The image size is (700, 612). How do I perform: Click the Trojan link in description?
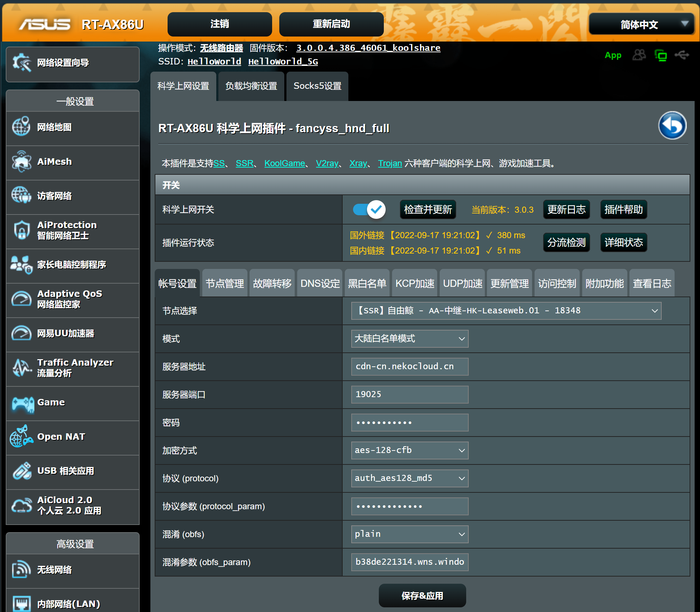(390, 163)
